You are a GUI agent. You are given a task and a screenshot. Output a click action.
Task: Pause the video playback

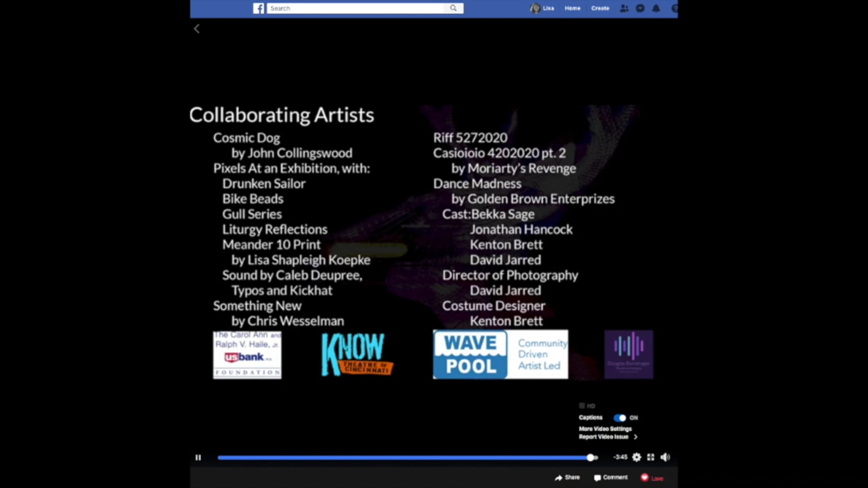pos(198,458)
